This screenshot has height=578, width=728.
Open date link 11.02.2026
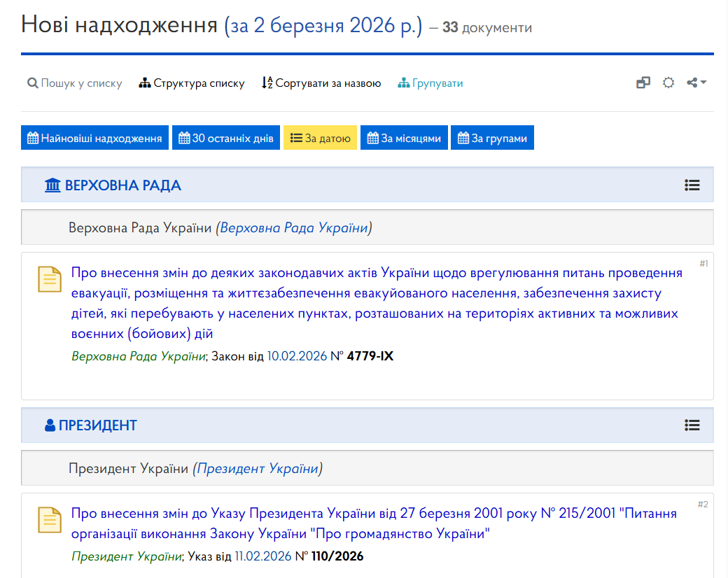tap(261, 557)
